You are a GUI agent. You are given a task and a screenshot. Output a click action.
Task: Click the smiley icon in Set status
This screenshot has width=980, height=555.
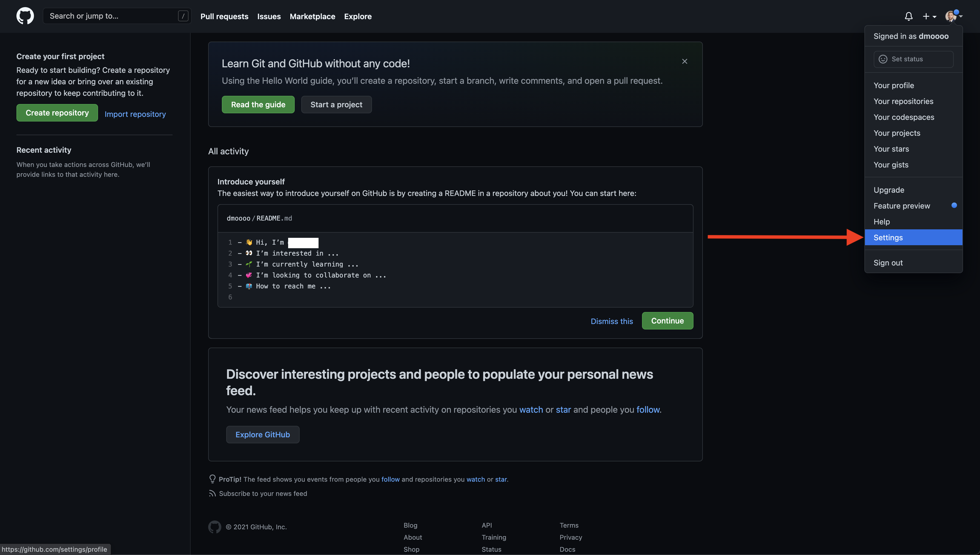(883, 59)
